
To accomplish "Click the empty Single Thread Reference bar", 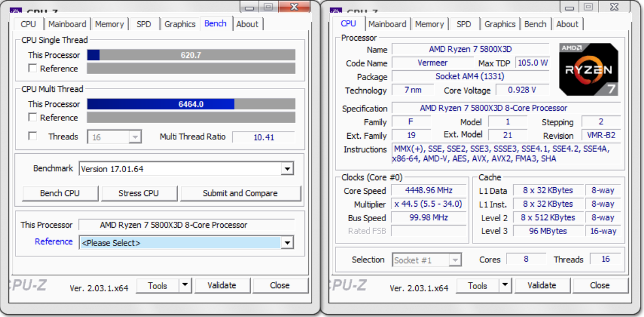I will tap(191, 69).
